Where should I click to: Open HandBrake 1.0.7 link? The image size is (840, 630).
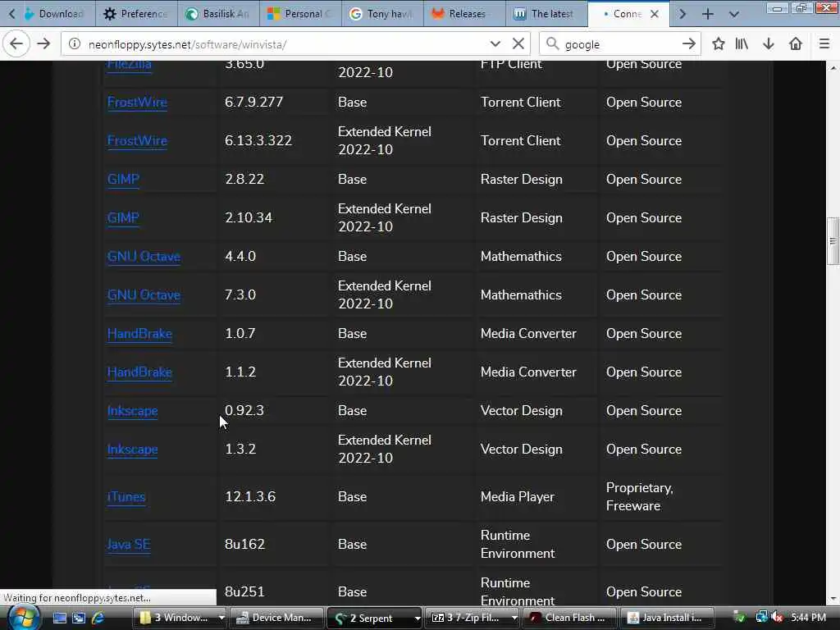click(x=139, y=334)
